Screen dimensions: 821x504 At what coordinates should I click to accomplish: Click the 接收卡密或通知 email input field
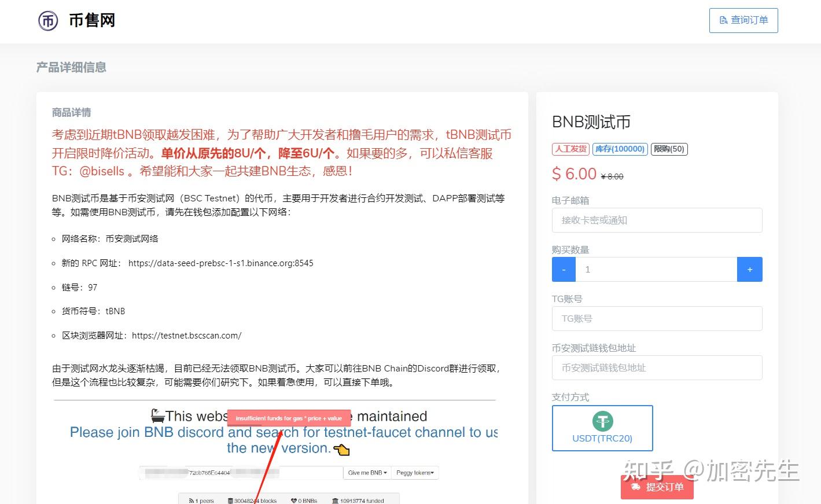pos(657,220)
